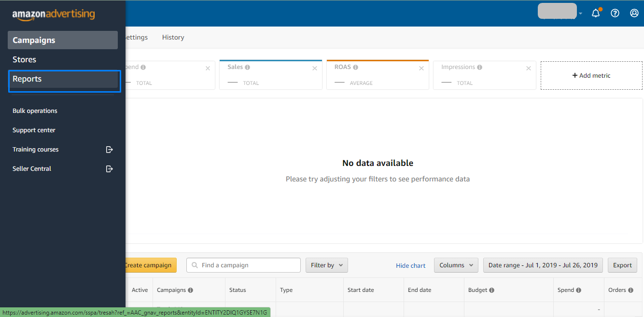
Task: Open the Date range picker
Action: point(543,265)
